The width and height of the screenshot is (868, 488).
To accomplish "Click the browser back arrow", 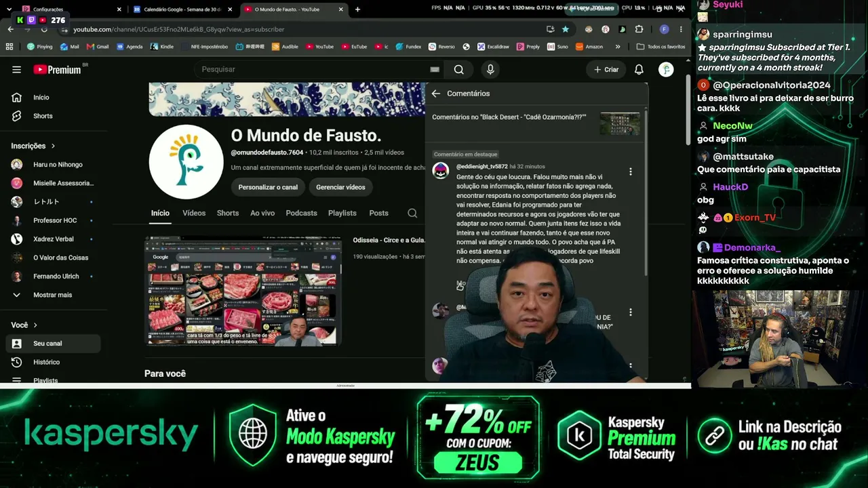I will [10, 29].
